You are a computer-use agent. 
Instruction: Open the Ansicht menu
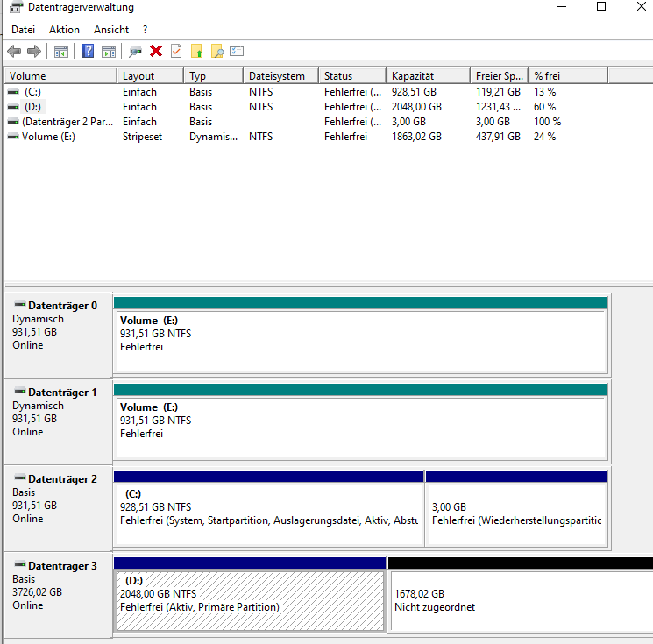(x=111, y=30)
